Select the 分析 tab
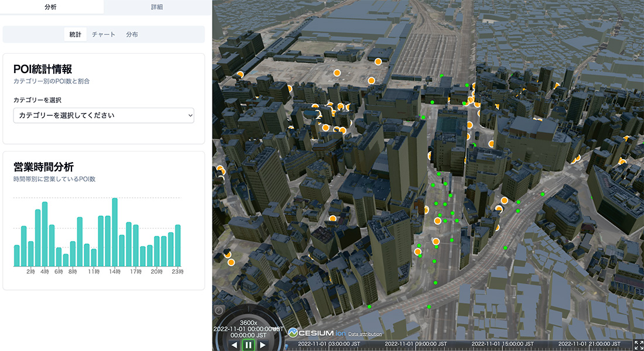The image size is (644, 351). [52, 7]
